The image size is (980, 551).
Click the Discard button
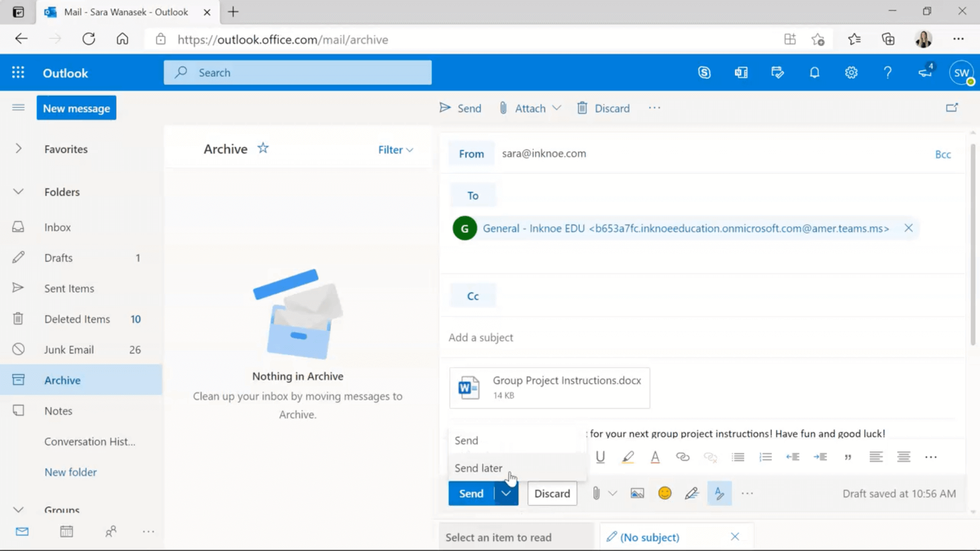[x=552, y=493]
